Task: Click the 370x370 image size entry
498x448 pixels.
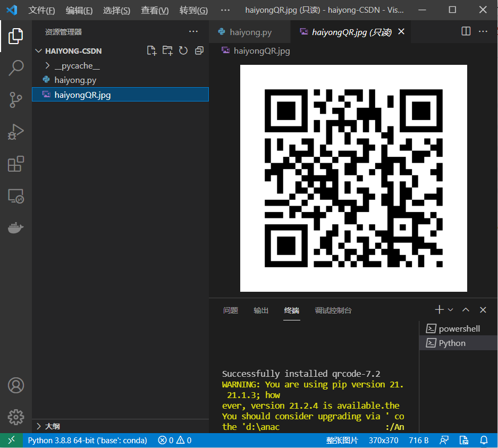Action: (x=383, y=440)
